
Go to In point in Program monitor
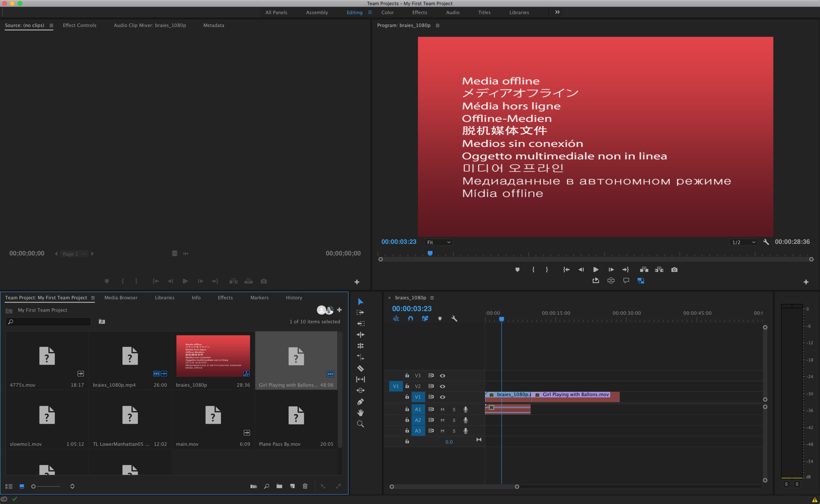click(566, 270)
